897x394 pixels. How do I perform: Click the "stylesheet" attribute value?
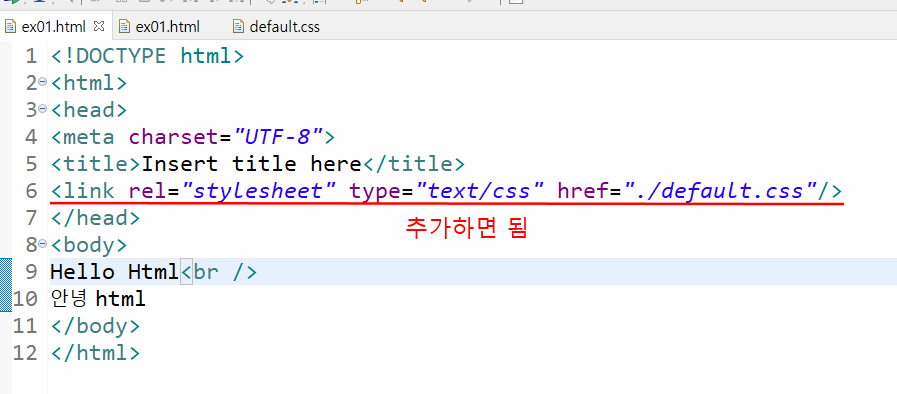click(258, 190)
